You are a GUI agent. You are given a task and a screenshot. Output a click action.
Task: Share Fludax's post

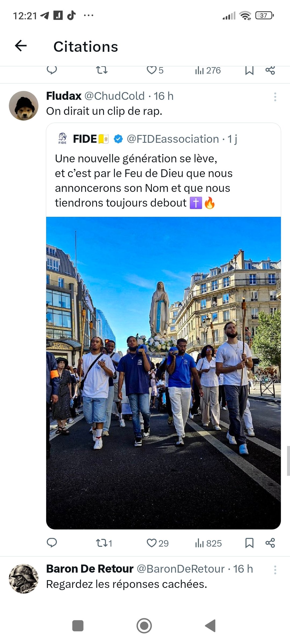pyautogui.click(x=270, y=543)
